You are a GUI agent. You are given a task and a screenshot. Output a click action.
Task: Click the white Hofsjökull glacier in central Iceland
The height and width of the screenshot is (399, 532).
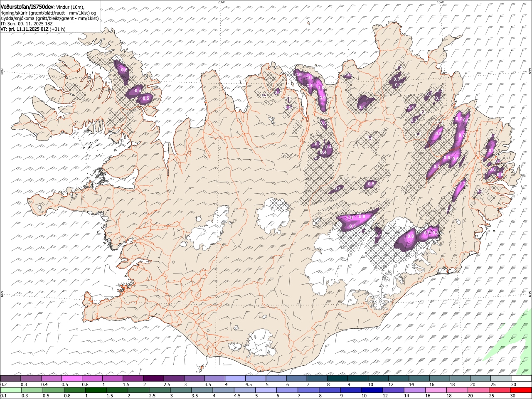(x=273, y=215)
